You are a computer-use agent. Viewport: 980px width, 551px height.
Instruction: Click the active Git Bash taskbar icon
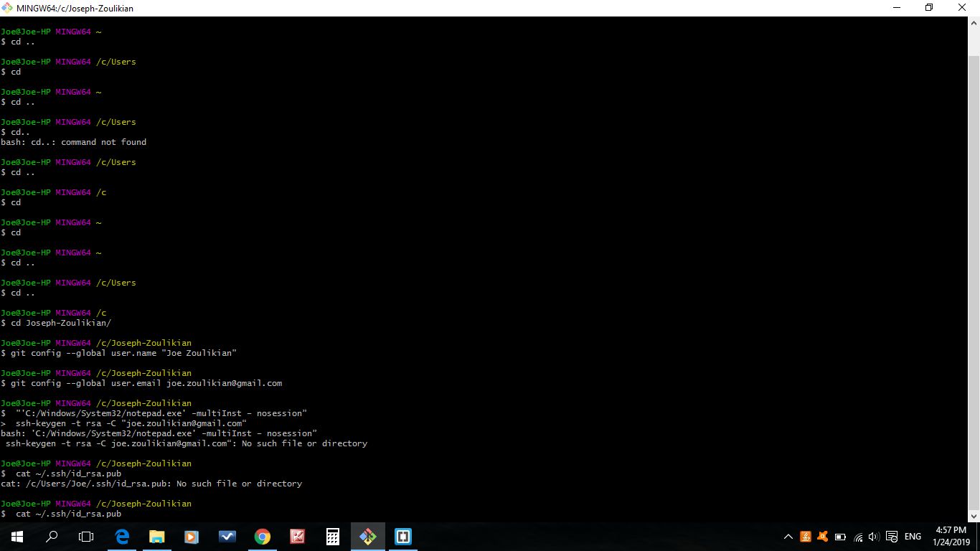pos(367,537)
